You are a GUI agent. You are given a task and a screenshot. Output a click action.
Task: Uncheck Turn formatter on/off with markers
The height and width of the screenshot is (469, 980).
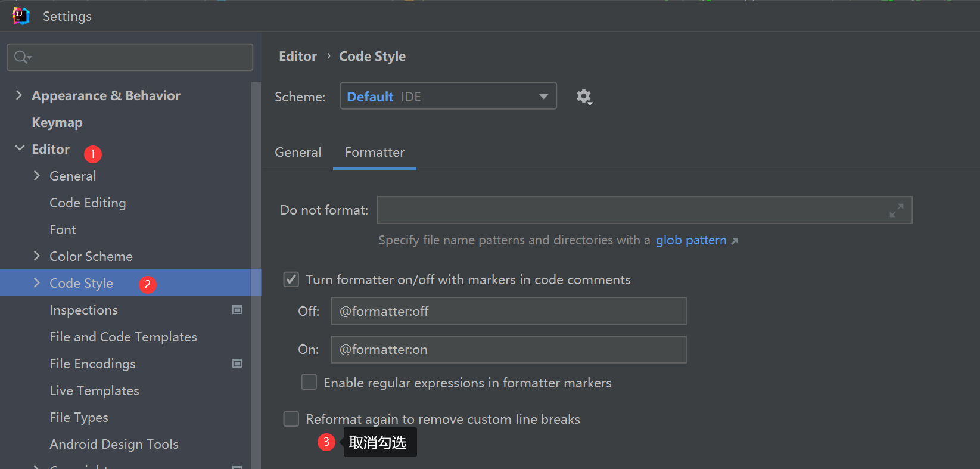coord(291,279)
